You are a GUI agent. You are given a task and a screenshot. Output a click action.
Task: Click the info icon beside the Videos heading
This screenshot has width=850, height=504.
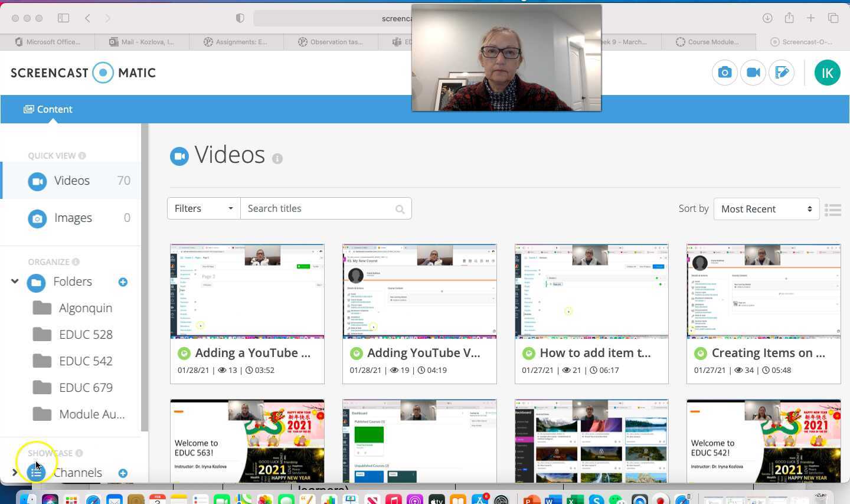click(x=277, y=158)
